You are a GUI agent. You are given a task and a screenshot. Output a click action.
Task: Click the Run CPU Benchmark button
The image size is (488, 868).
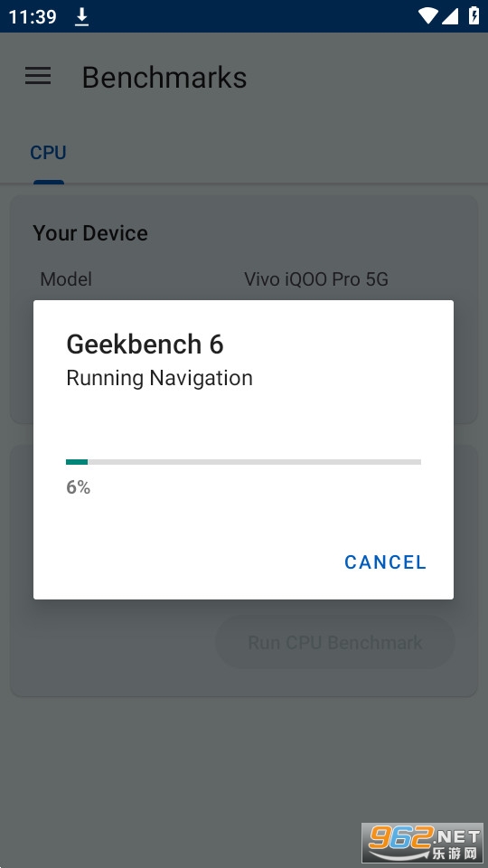pos(335,643)
